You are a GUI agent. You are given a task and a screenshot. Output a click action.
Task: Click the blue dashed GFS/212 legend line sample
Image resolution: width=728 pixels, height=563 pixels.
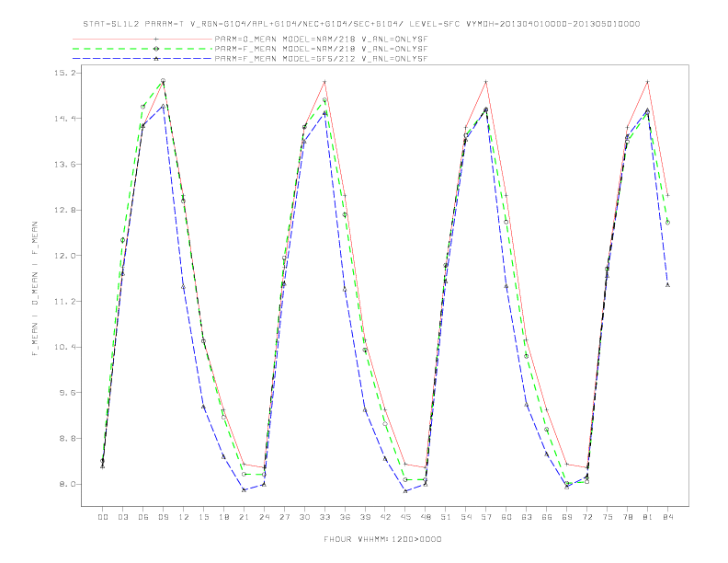click(x=142, y=59)
